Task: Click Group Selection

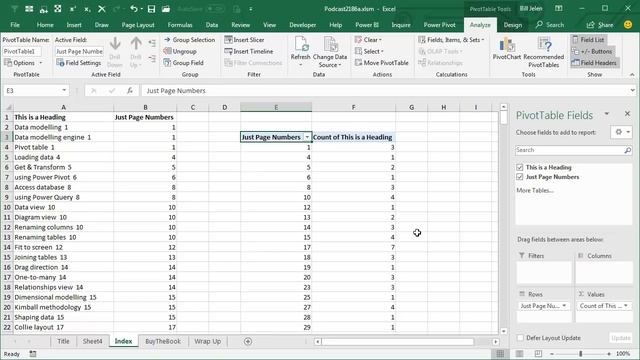Action: pos(189,40)
